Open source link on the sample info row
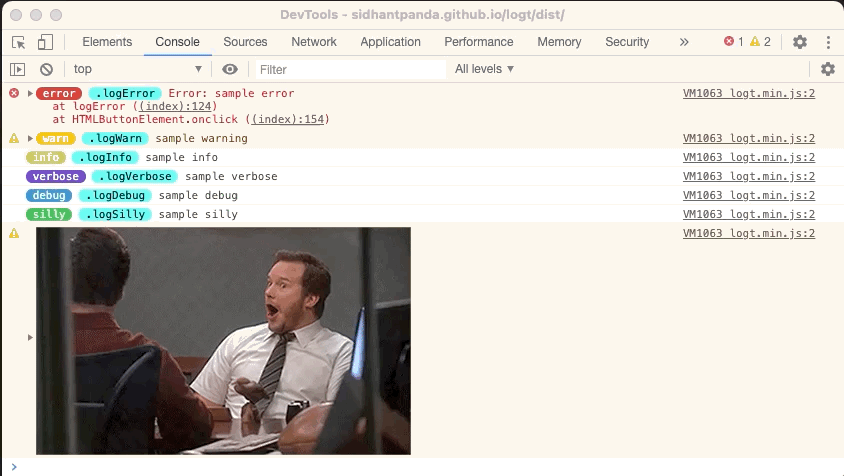 pos(749,157)
